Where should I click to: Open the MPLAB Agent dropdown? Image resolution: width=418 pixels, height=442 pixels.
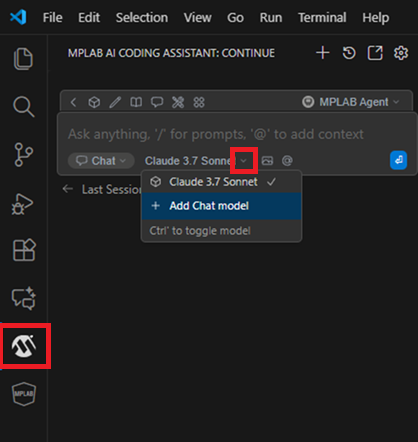click(x=351, y=102)
